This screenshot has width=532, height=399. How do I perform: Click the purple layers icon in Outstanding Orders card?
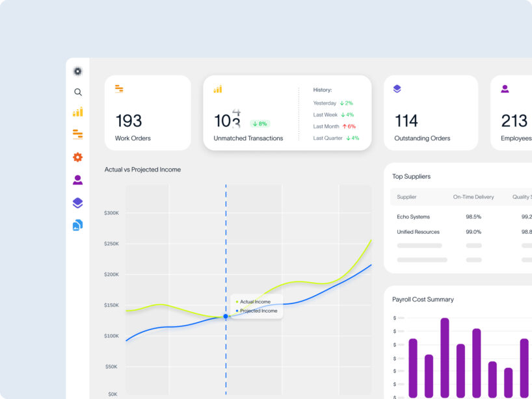point(397,89)
